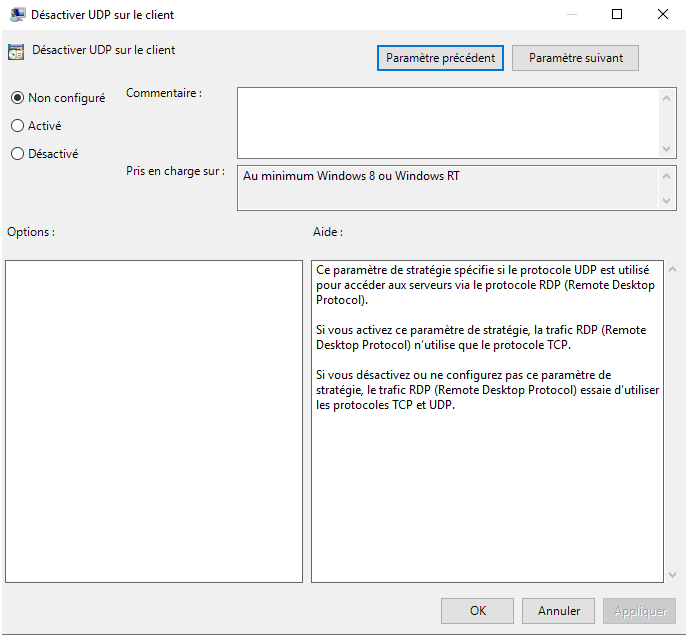Click the empty Options panel

(154, 421)
